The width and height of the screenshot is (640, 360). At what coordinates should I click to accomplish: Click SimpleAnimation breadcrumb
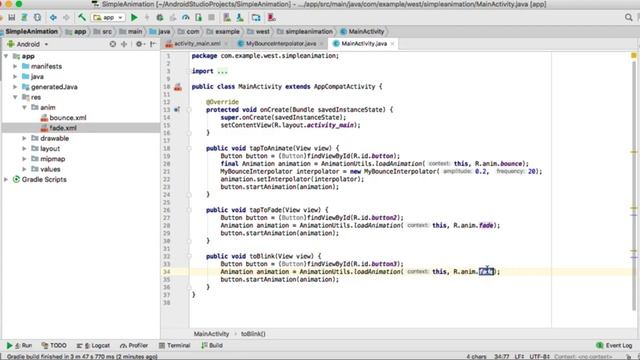click(31, 31)
